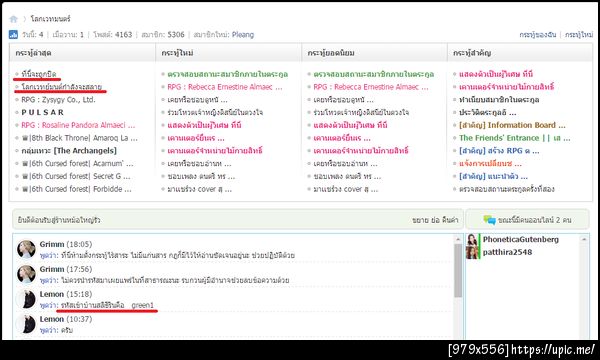600x360 pixels.
Task: Open patthira2548's avatar thumbnail
Action: 472,252
